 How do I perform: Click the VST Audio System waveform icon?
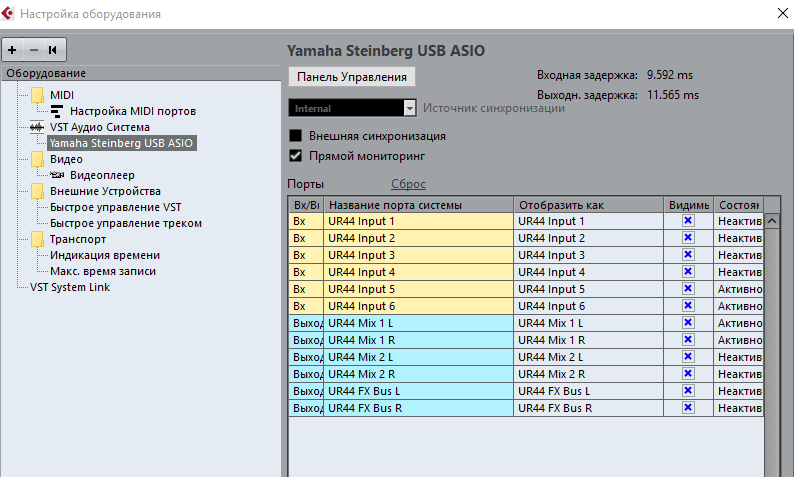tap(37, 127)
